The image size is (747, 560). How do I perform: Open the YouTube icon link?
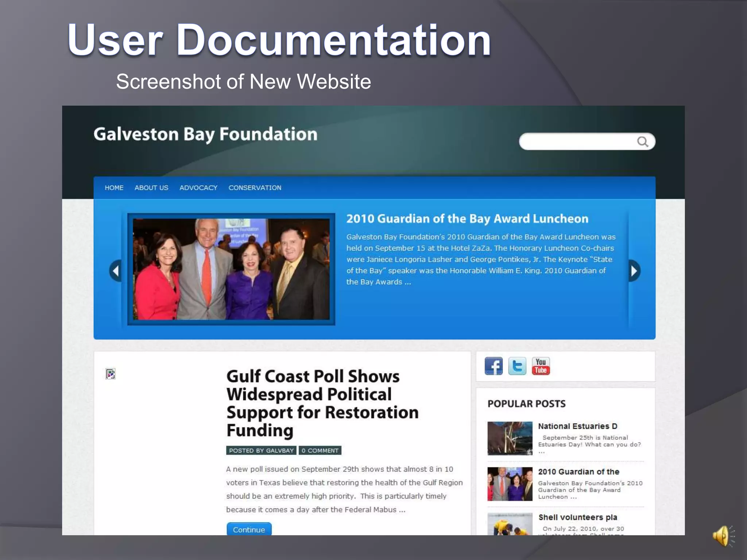tap(541, 366)
